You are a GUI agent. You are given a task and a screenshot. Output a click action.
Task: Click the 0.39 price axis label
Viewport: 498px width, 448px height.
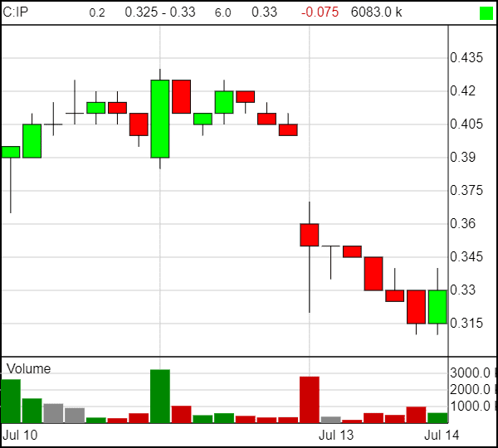463,157
